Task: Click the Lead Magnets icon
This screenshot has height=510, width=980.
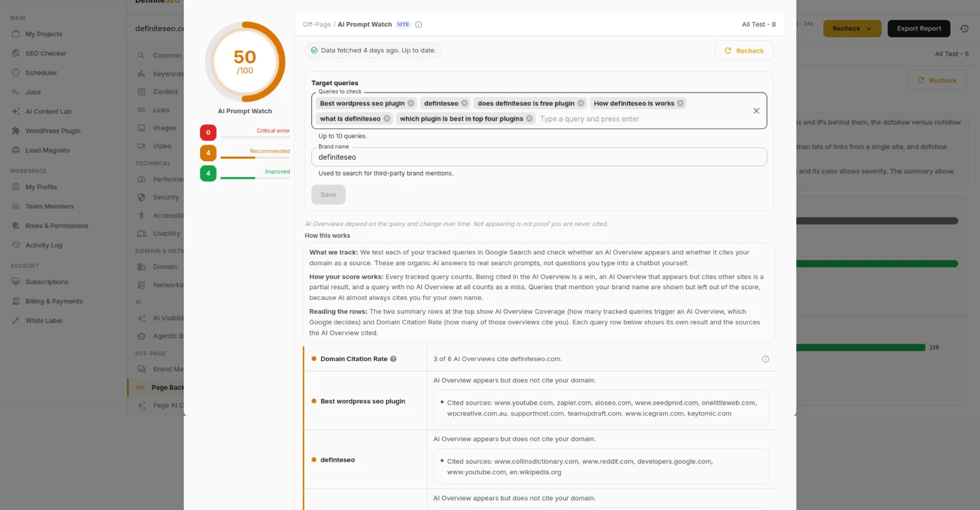Action: tap(16, 150)
